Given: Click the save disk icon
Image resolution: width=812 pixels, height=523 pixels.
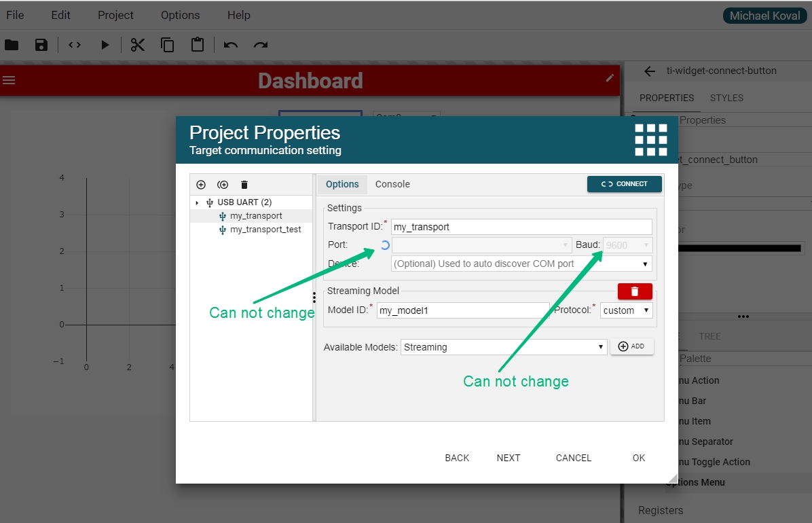Looking at the screenshot, I should tap(41, 45).
